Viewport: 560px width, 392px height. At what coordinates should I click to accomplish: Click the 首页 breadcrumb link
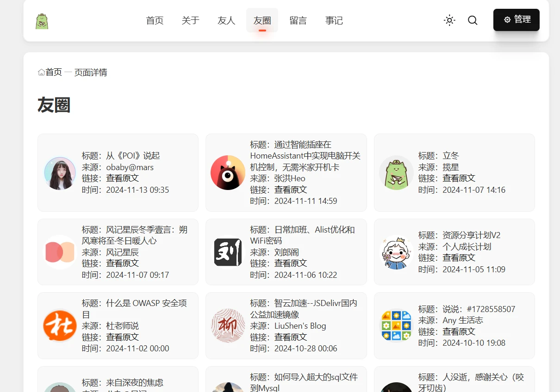(53, 72)
